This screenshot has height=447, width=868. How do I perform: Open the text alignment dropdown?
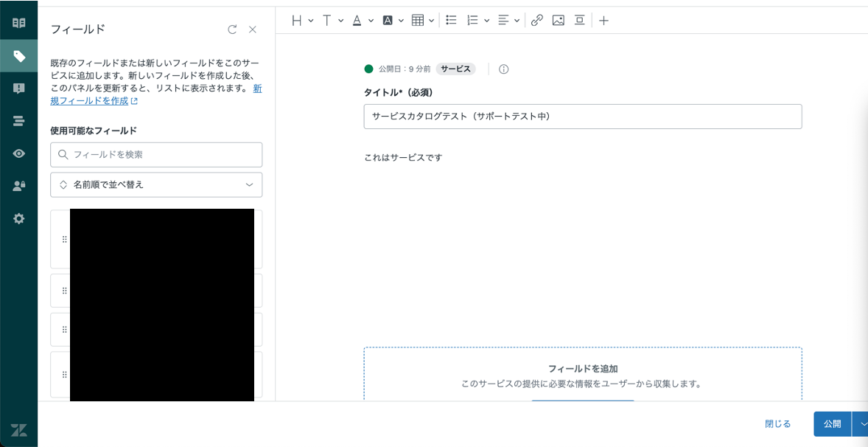[x=508, y=21]
